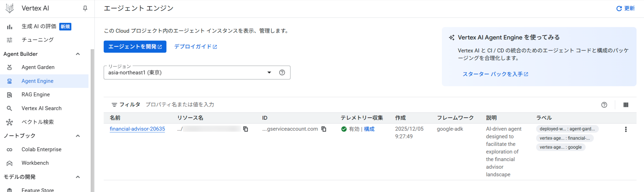Click the ベクトル検索 network icon

click(10, 122)
